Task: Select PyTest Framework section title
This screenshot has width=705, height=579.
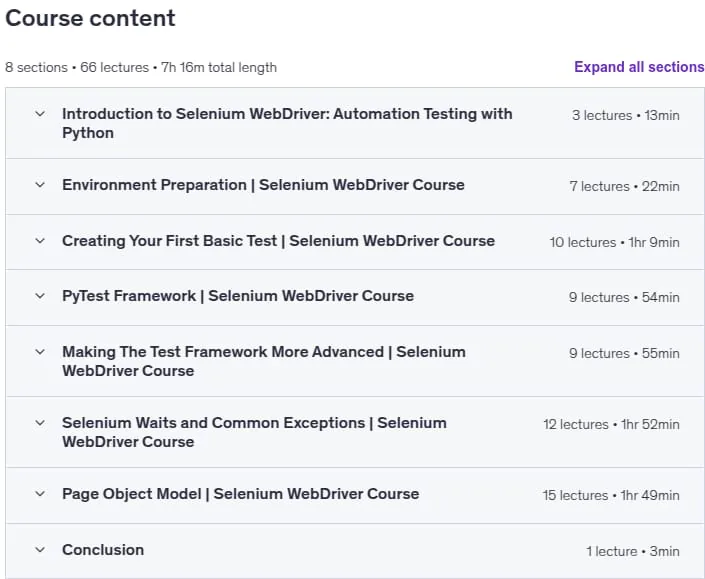Action: point(238,296)
